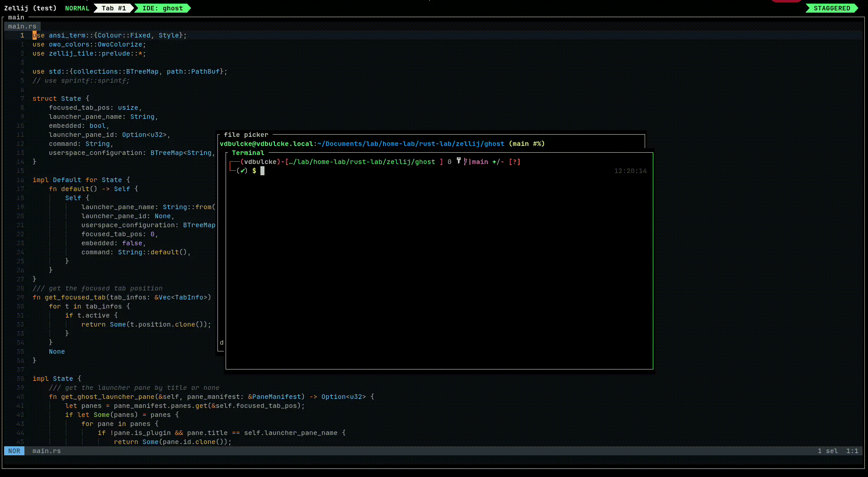Click '/// get the focused tab position' comment
This screenshot has height=477, width=868.
97,288
